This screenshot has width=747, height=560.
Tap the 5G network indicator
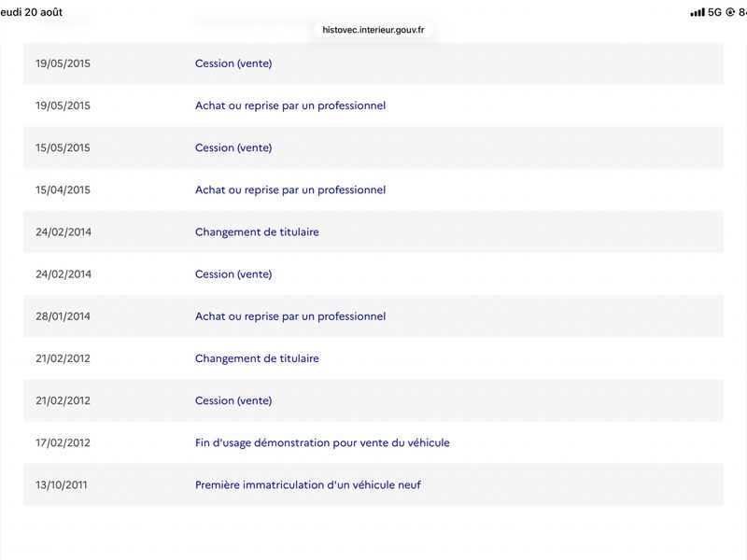pos(714,12)
